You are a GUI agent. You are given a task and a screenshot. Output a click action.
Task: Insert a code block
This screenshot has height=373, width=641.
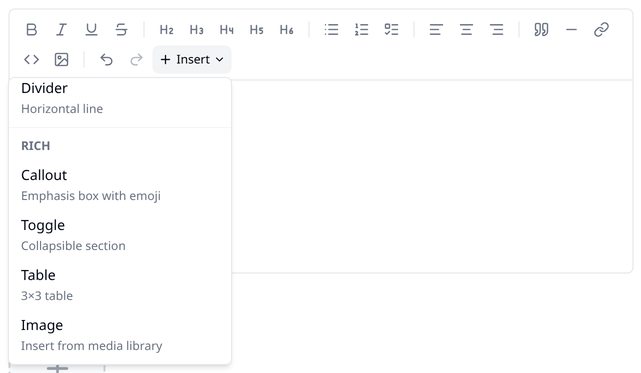click(31, 60)
